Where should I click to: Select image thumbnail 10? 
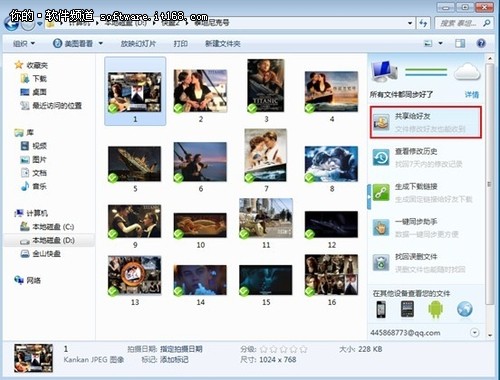point(200,226)
